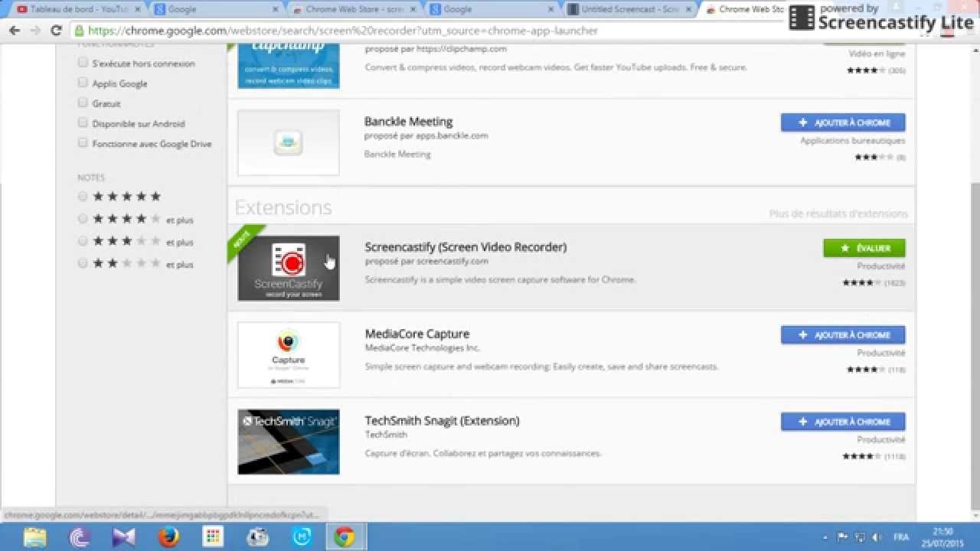Click the Extensions section heading
The height and width of the screenshot is (551, 980).
tap(283, 207)
